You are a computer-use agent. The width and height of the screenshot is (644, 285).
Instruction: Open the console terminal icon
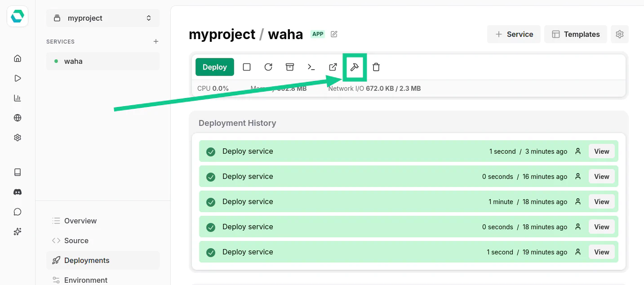311,67
